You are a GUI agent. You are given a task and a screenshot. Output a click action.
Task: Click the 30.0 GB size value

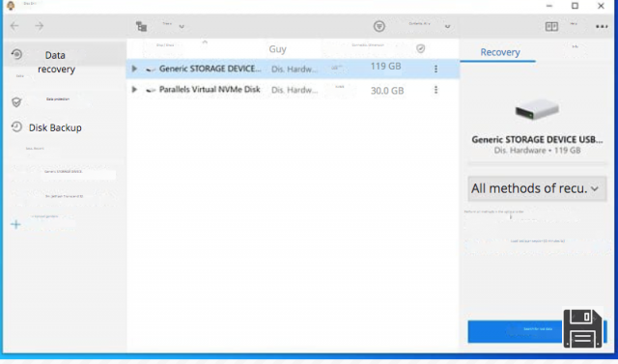click(387, 91)
